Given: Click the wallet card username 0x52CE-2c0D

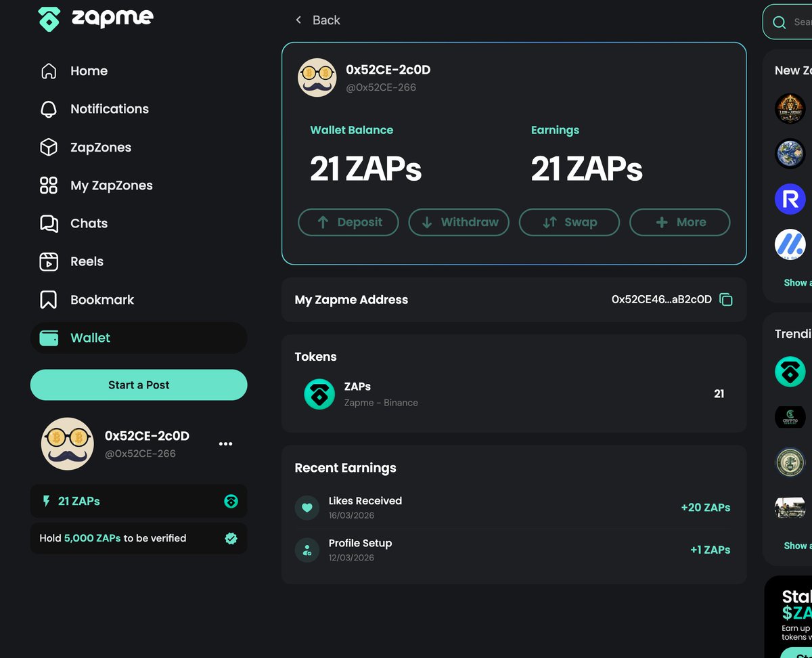Looking at the screenshot, I should (x=388, y=70).
